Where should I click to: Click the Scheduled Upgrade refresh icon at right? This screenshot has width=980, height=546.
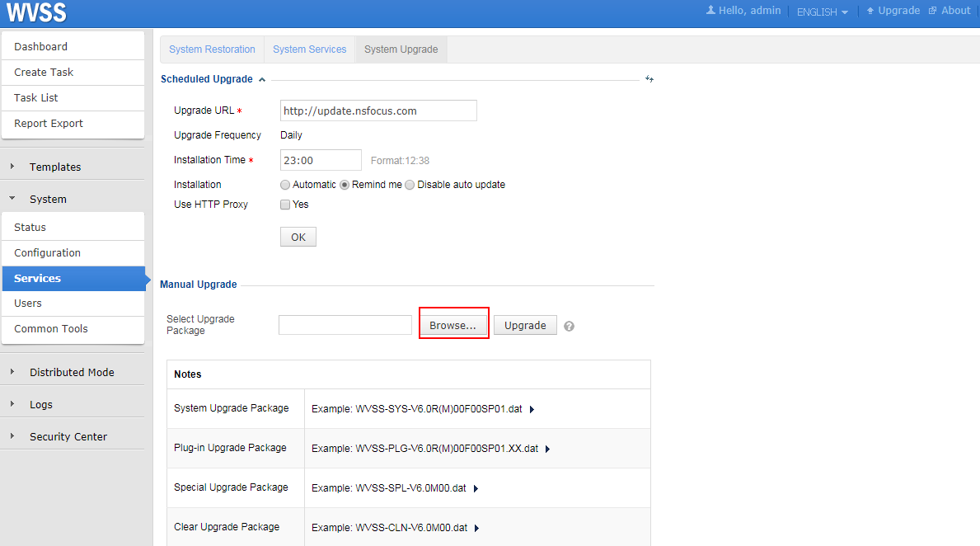pyautogui.click(x=649, y=79)
